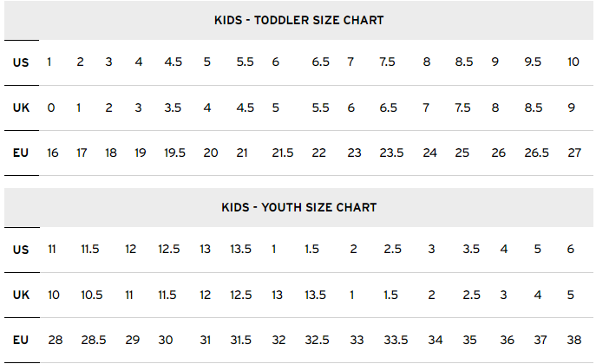Select EU size 32.5 in youth chart
The image size is (596, 364).
pos(318,340)
